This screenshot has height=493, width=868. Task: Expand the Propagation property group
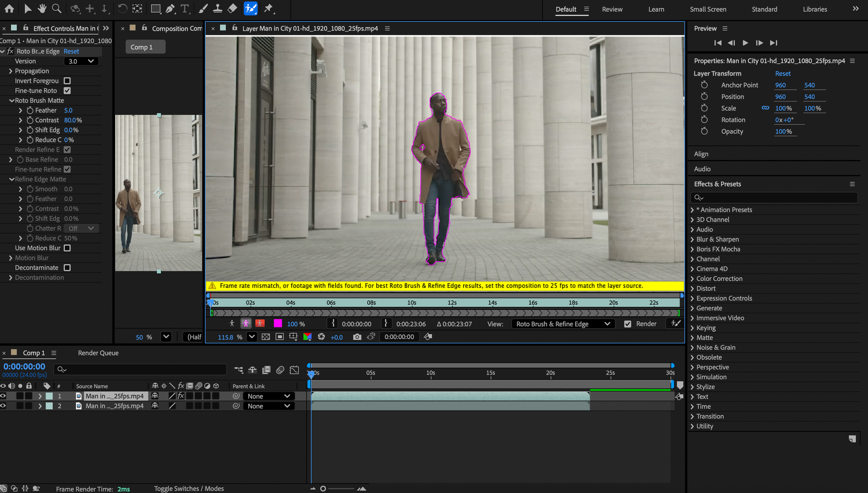(10, 71)
